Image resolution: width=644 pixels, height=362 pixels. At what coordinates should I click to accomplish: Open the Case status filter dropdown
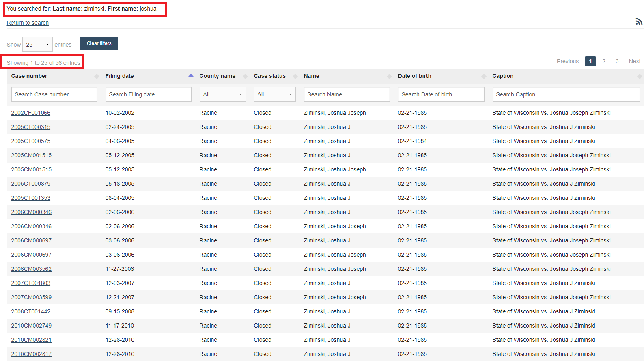[x=275, y=94]
